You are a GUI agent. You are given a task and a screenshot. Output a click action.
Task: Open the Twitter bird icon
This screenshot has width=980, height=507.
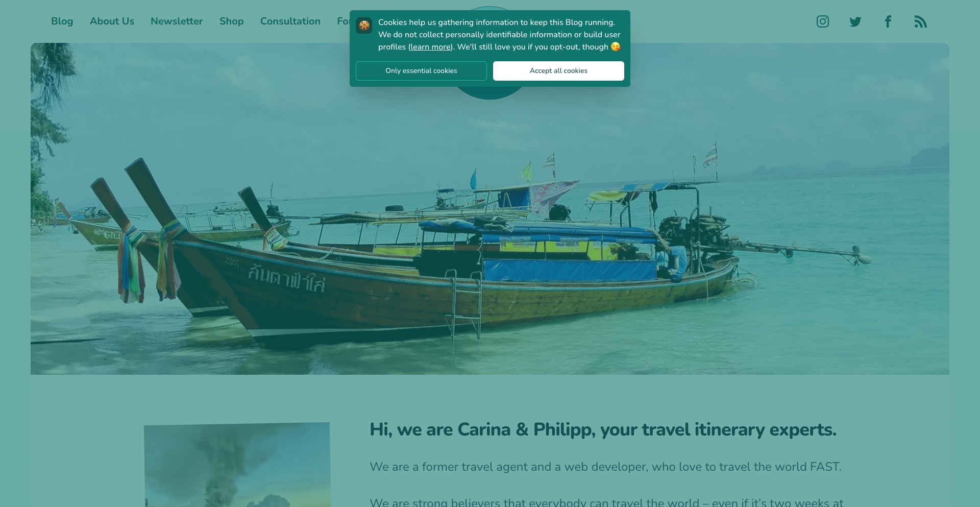[x=855, y=21]
